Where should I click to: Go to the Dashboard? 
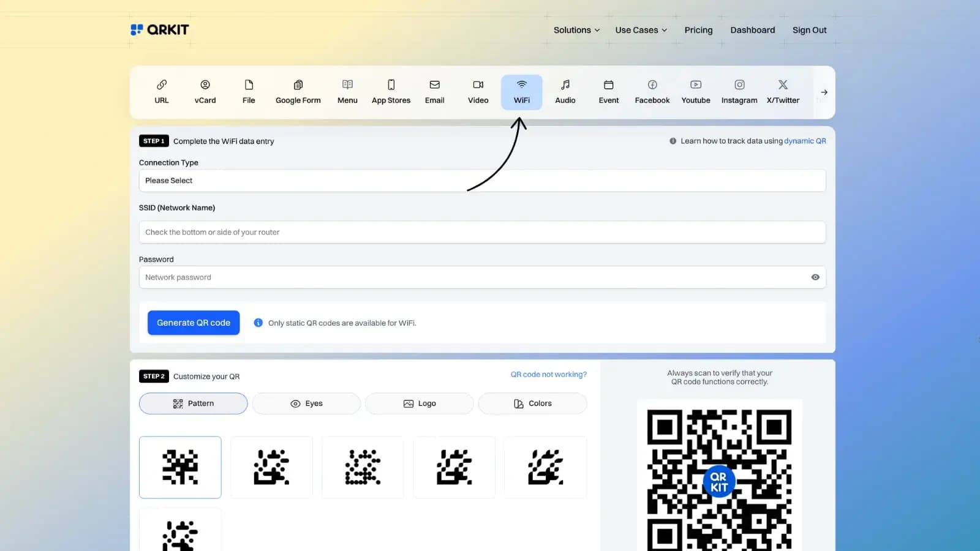point(753,29)
